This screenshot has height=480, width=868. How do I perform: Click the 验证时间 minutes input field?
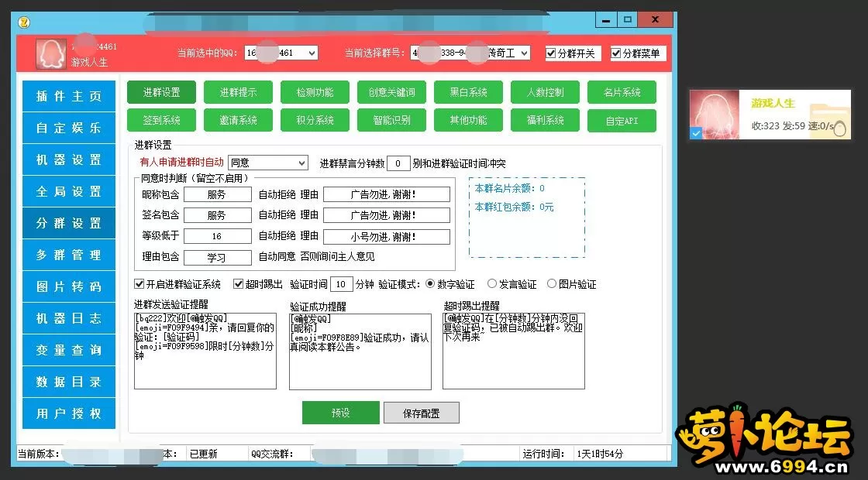343,284
